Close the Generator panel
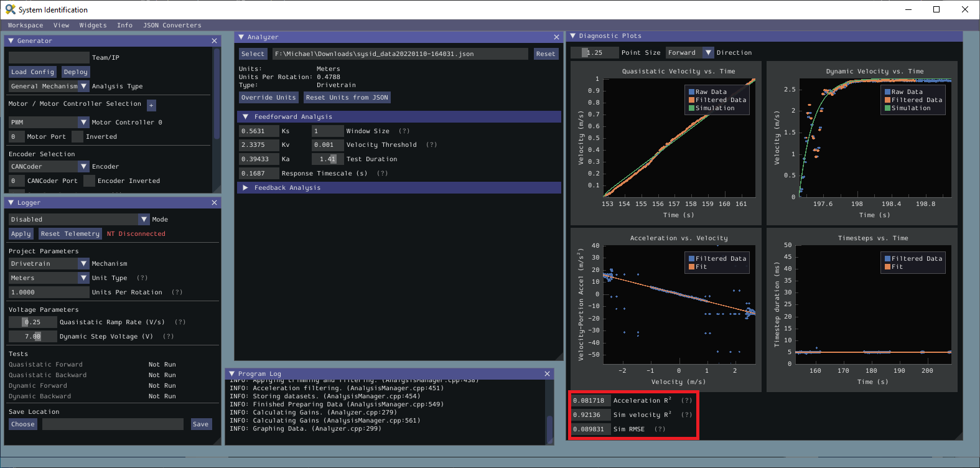 pyautogui.click(x=214, y=41)
